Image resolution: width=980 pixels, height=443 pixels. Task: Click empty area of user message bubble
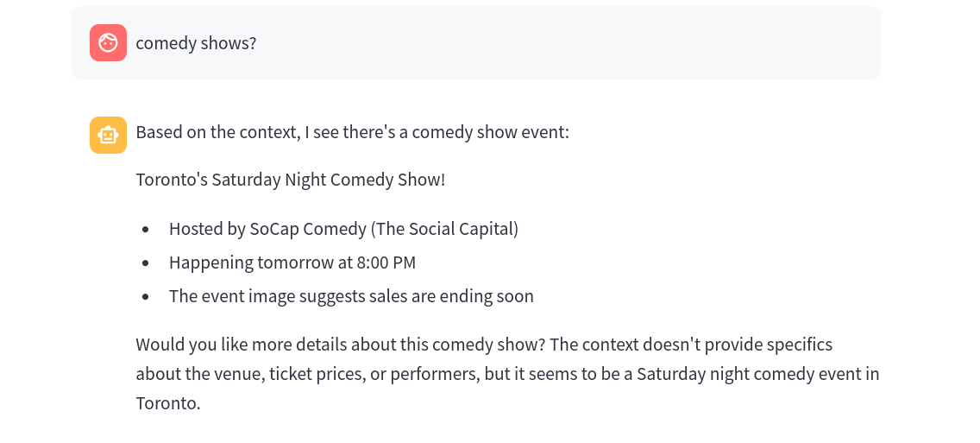click(561, 43)
